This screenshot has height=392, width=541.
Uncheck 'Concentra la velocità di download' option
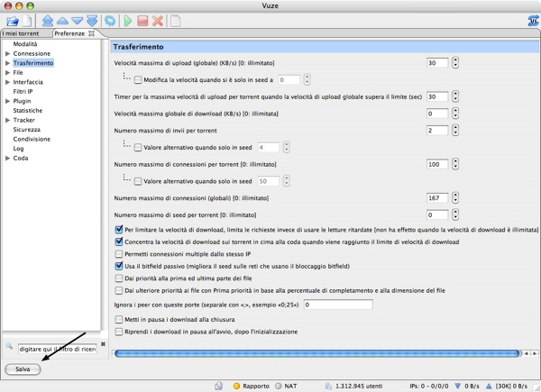click(x=119, y=242)
